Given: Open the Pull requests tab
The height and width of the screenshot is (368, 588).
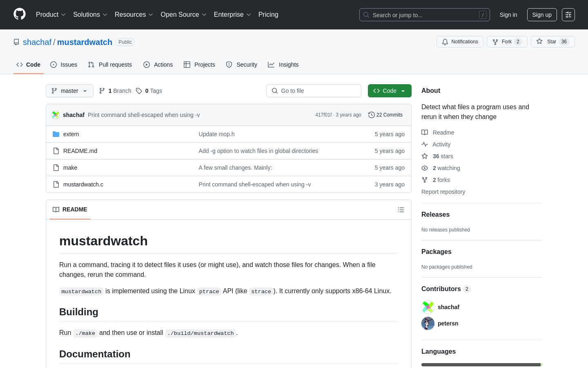Looking at the screenshot, I should pos(110,65).
